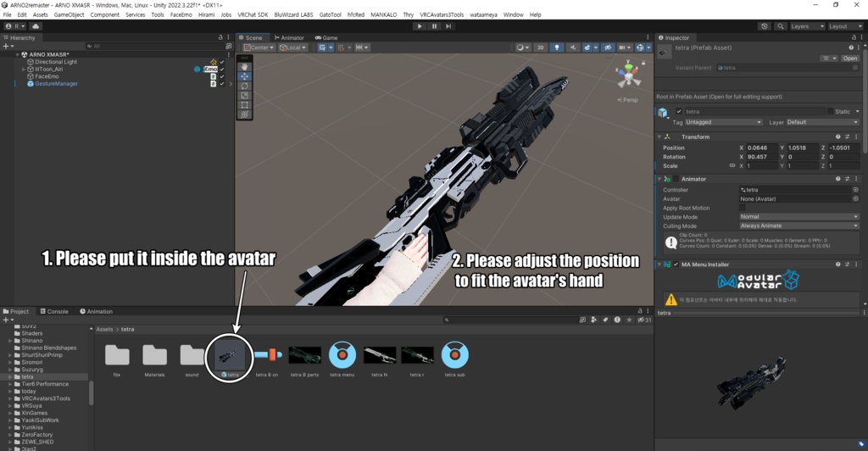Open the VRChat SDK menu

tap(253, 15)
